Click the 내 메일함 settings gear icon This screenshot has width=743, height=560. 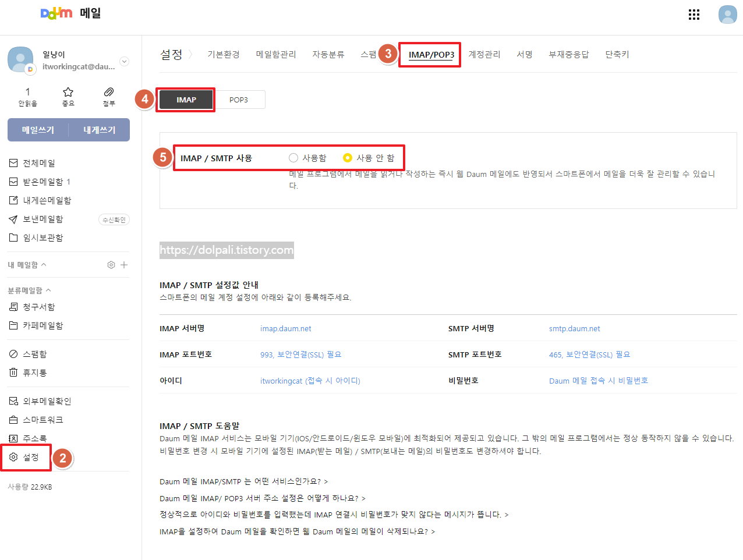pyautogui.click(x=111, y=264)
